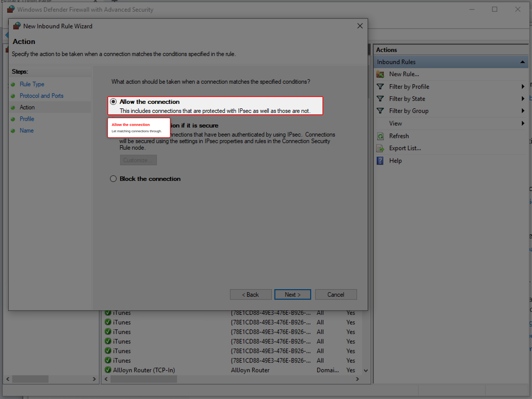Choose Refresh in the Actions pane
532x399 pixels.
[399, 136]
